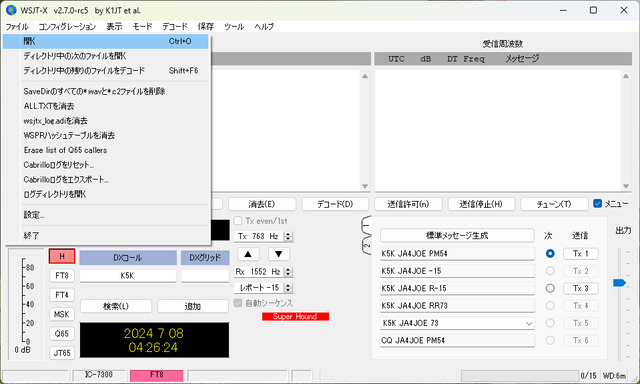Select the Tx 6 next radio button
The width and height of the screenshot is (640, 384).
click(x=550, y=340)
